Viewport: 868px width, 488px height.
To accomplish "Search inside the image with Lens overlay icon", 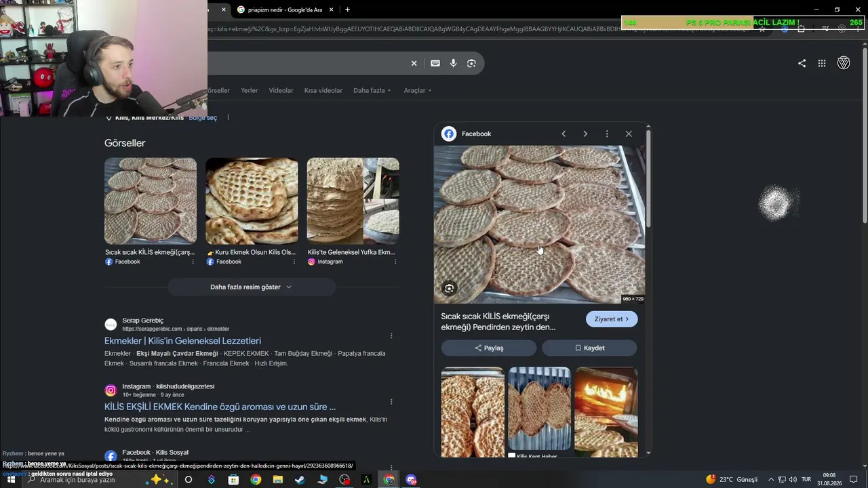I will tap(449, 289).
